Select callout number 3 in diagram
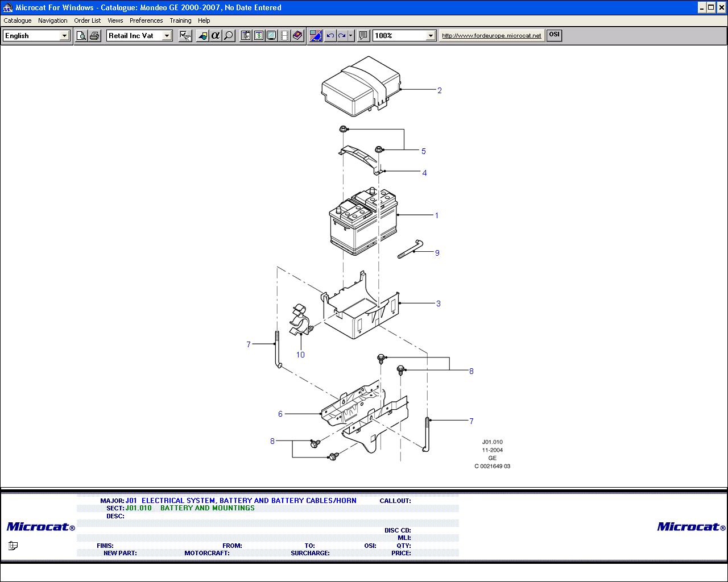 (x=439, y=304)
